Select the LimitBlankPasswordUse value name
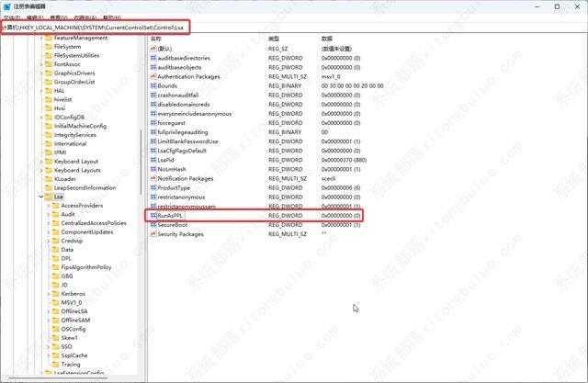The width and height of the screenshot is (588, 383). point(187,141)
